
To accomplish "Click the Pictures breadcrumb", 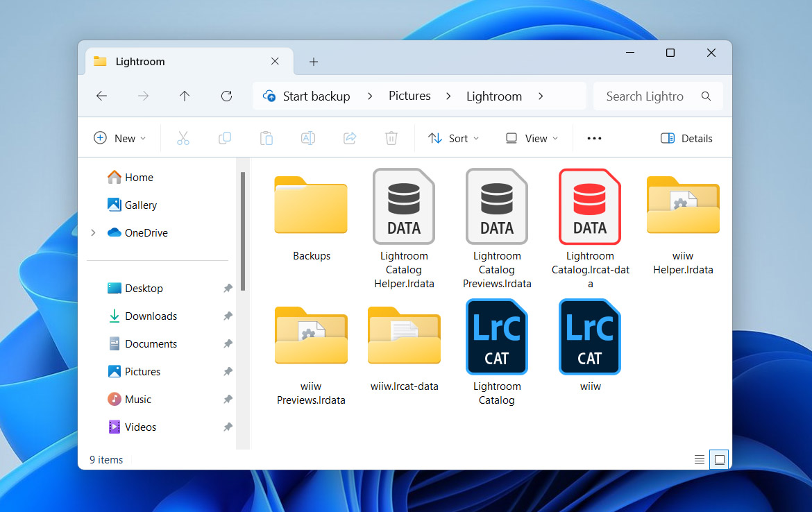I will click(x=409, y=96).
